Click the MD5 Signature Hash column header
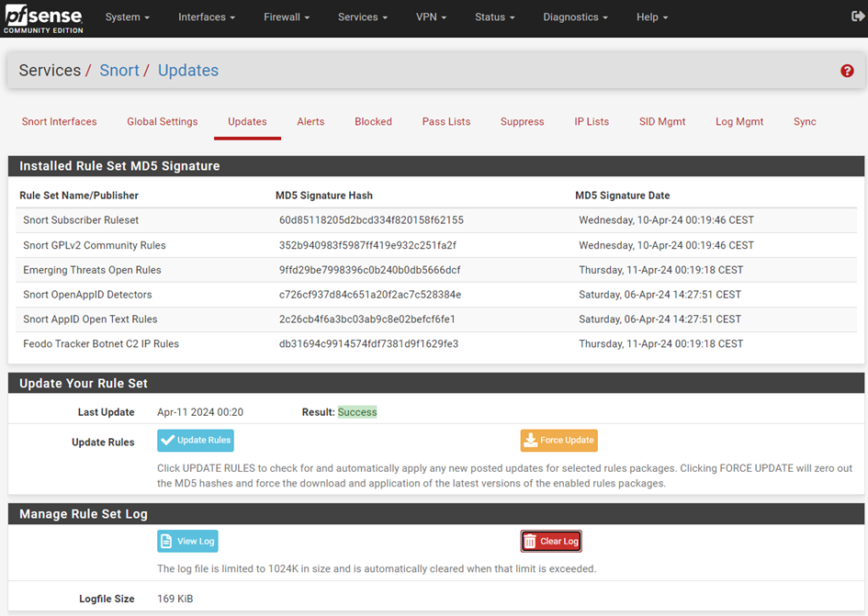Viewport: 868px width, 616px height. [x=324, y=196]
